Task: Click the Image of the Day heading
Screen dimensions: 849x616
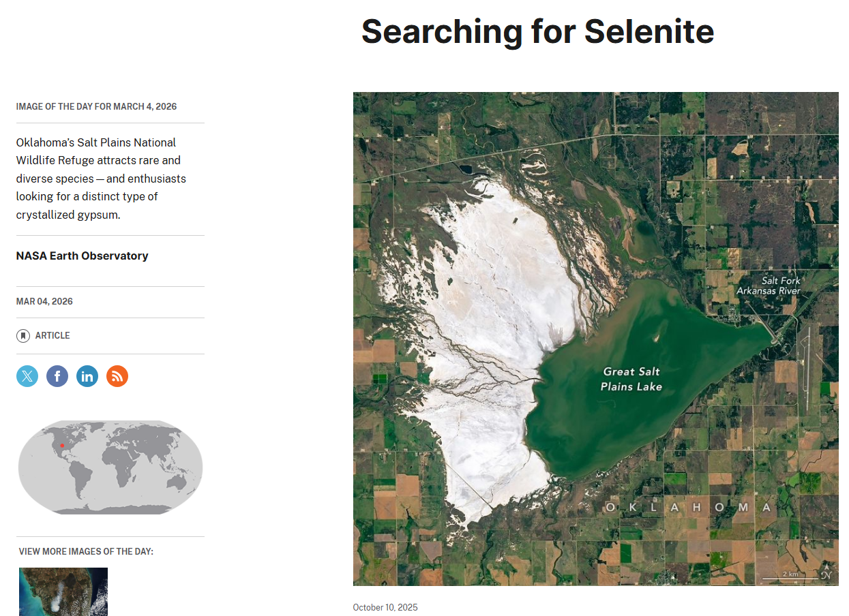Action: [96, 107]
